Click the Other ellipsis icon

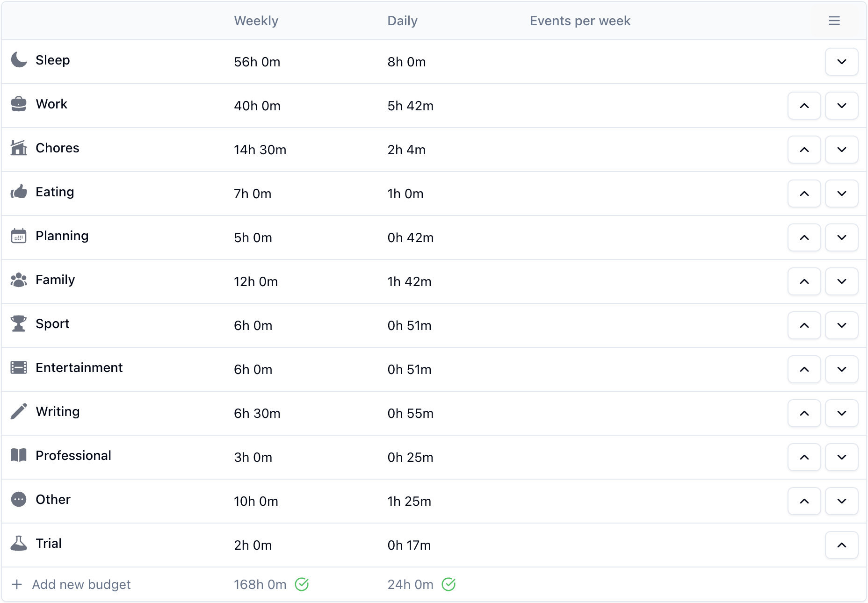tap(18, 500)
